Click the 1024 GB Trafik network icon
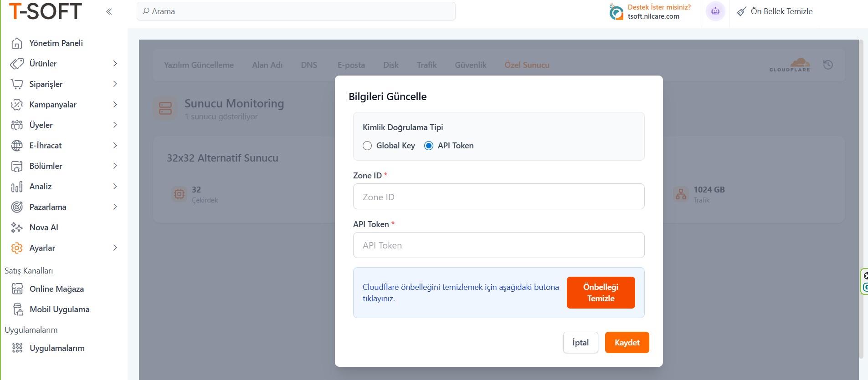Viewport: 868px width, 380px height. [681, 194]
